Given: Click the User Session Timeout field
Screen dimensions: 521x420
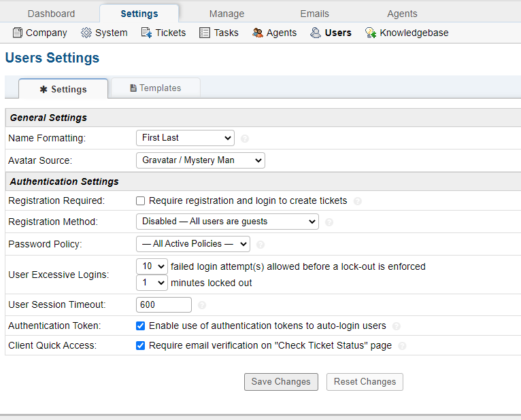Looking at the screenshot, I should point(164,305).
